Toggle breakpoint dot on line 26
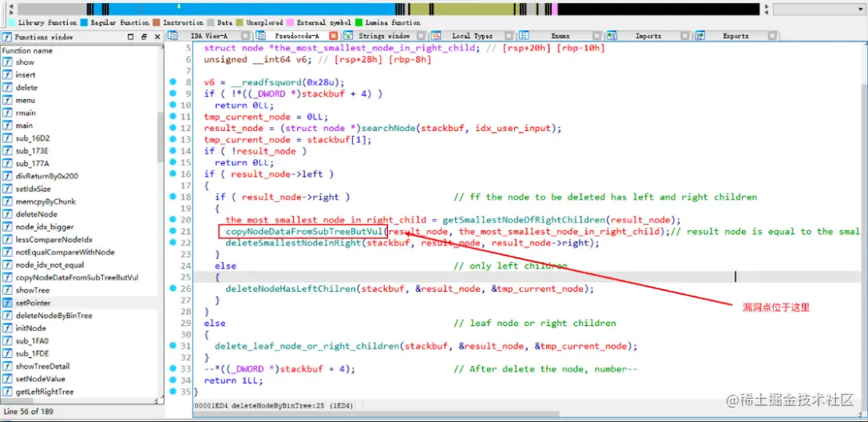Image resolution: width=868 pixels, height=422 pixels. click(x=172, y=288)
